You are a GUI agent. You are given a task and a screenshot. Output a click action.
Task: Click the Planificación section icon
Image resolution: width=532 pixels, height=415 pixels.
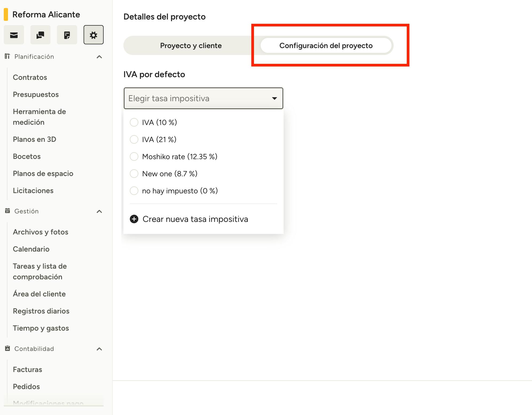[7, 56]
